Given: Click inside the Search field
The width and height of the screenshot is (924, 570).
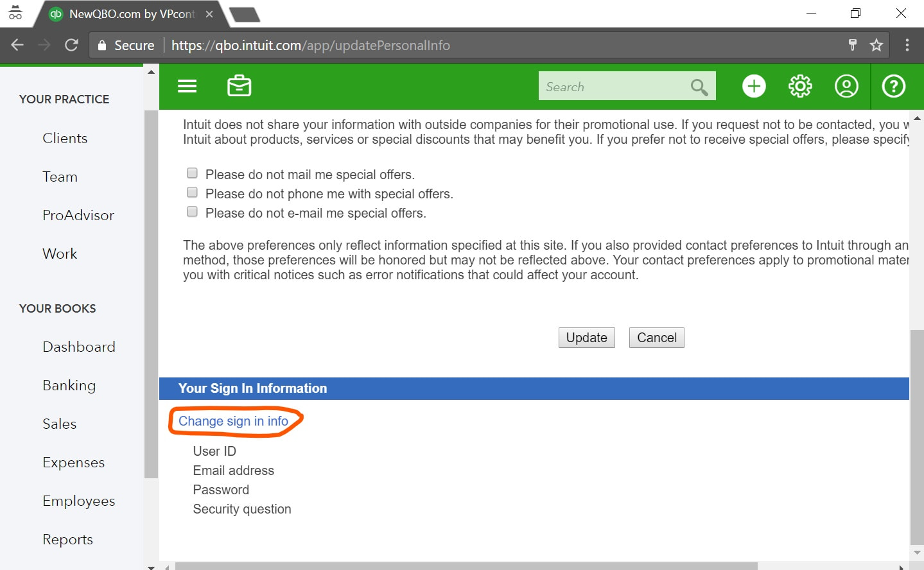Looking at the screenshot, I should (613, 87).
